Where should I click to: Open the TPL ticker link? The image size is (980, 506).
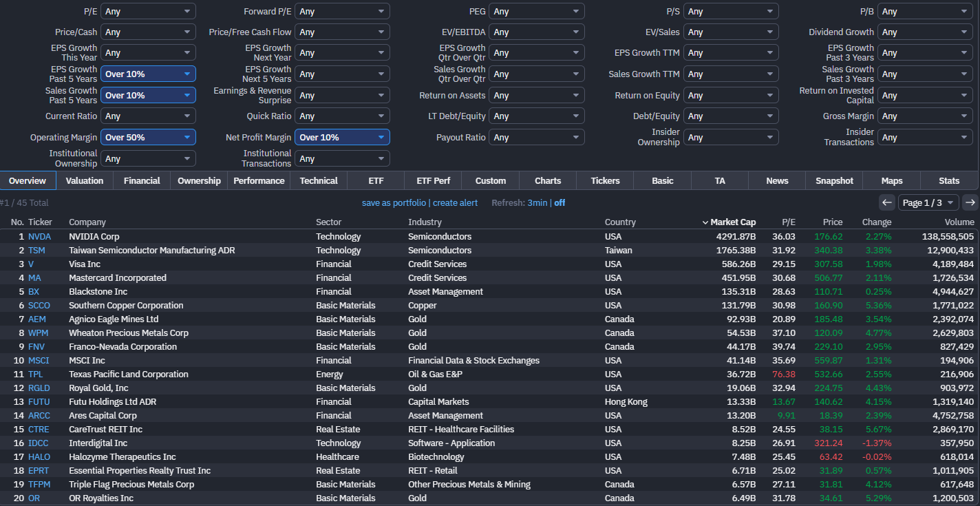(x=35, y=375)
